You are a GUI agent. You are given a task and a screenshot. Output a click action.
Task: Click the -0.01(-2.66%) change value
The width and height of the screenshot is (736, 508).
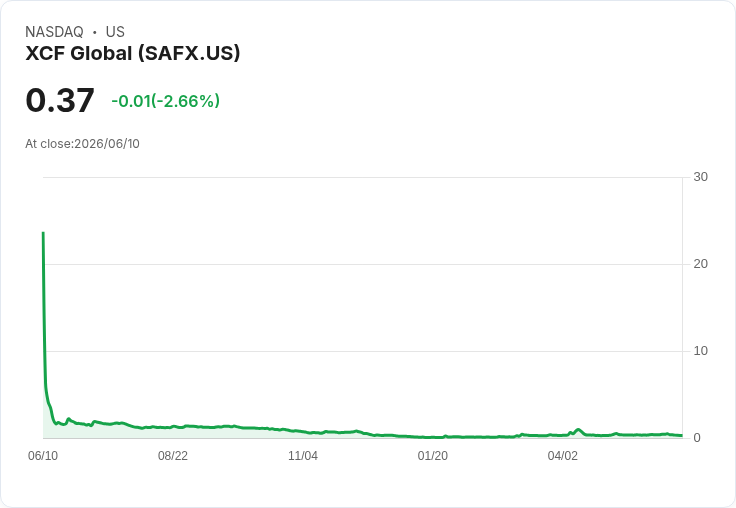(165, 101)
